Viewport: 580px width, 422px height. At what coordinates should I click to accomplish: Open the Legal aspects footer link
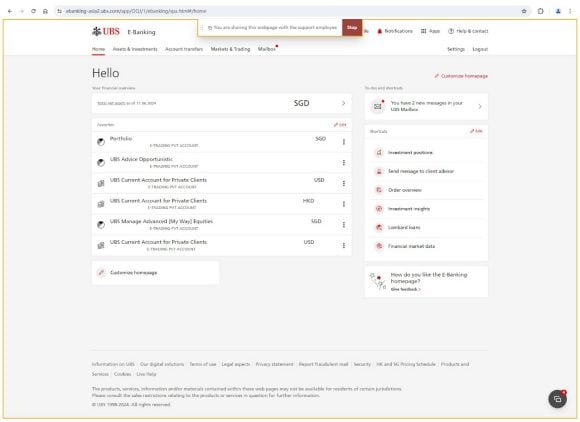236,364
